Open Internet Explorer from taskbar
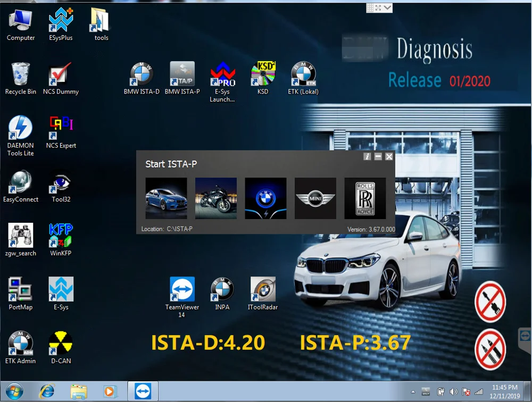Image resolution: width=532 pixels, height=402 pixels. point(47,391)
